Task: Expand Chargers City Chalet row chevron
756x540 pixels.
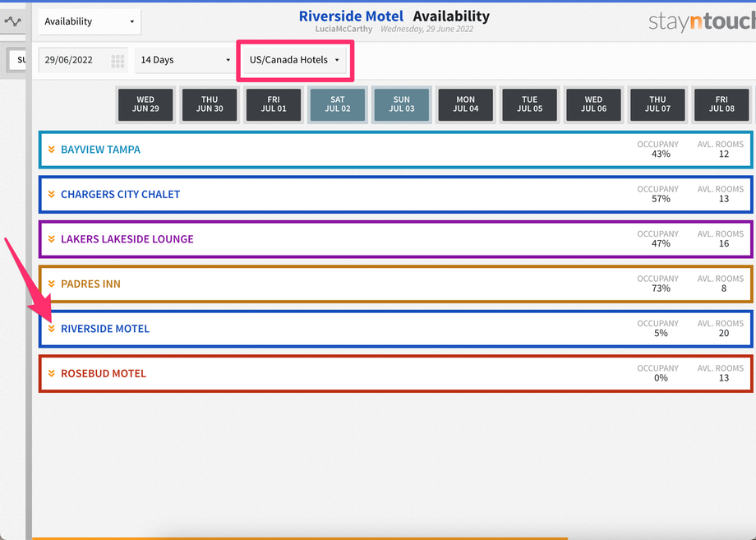Action: tap(52, 194)
